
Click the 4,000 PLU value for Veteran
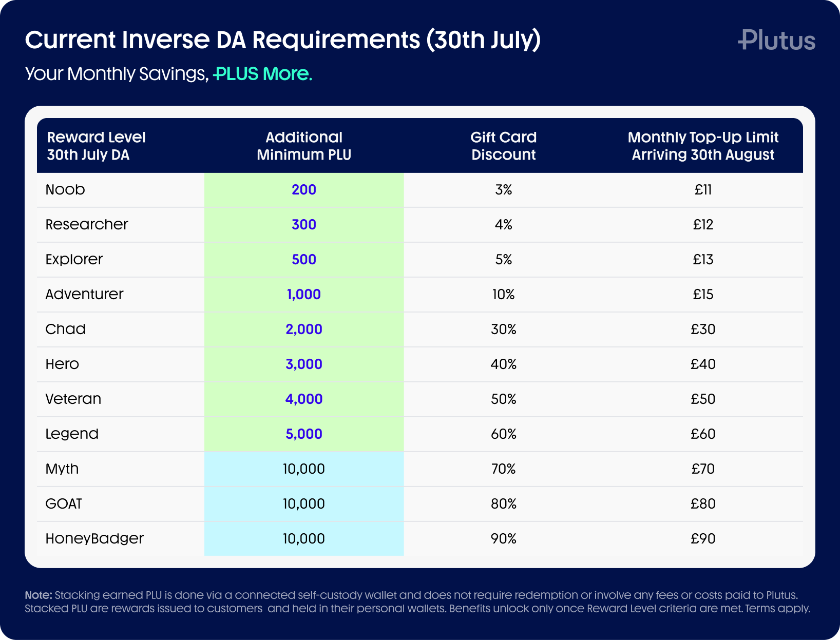coord(304,399)
